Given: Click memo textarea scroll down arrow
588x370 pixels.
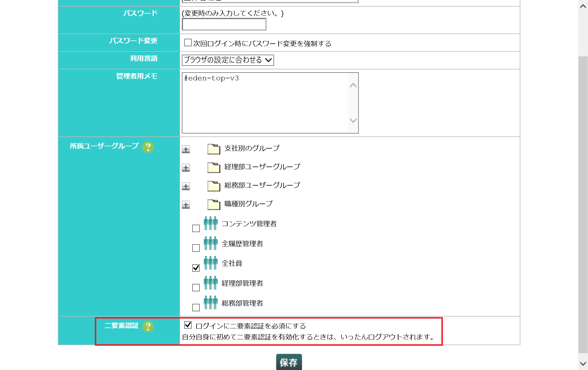Looking at the screenshot, I should click(x=353, y=120).
